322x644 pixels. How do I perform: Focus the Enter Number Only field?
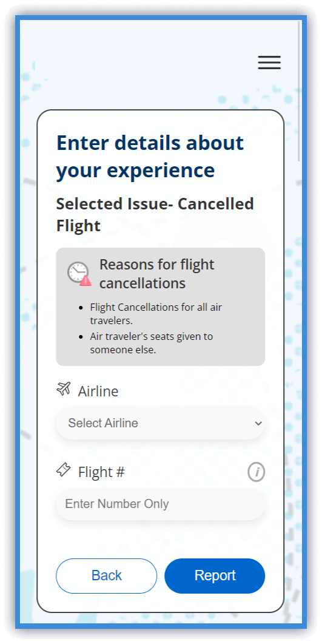[160, 504]
